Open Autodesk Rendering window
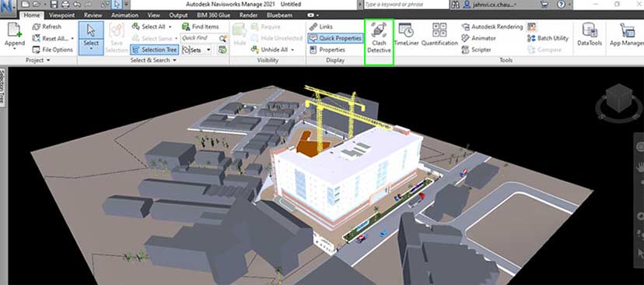 click(492, 26)
